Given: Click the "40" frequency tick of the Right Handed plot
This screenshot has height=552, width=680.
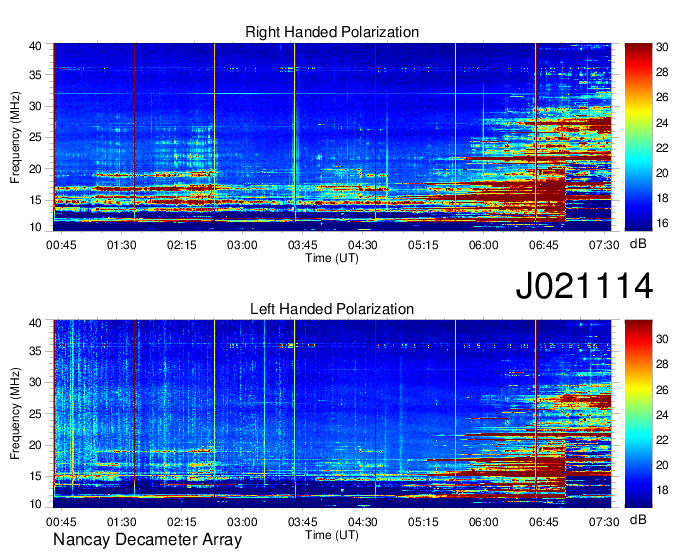Looking at the screenshot, I should (x=35, y=46).
